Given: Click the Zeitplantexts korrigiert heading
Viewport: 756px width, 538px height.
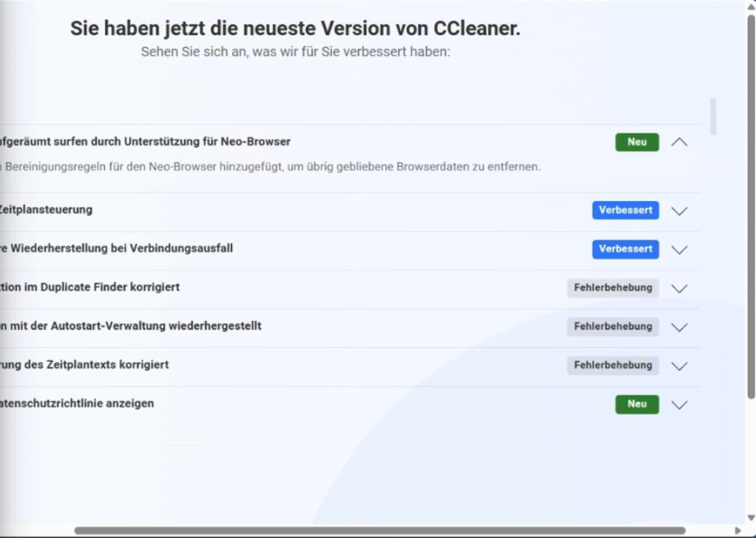Looking at the screenshot, I should point(84,365).
